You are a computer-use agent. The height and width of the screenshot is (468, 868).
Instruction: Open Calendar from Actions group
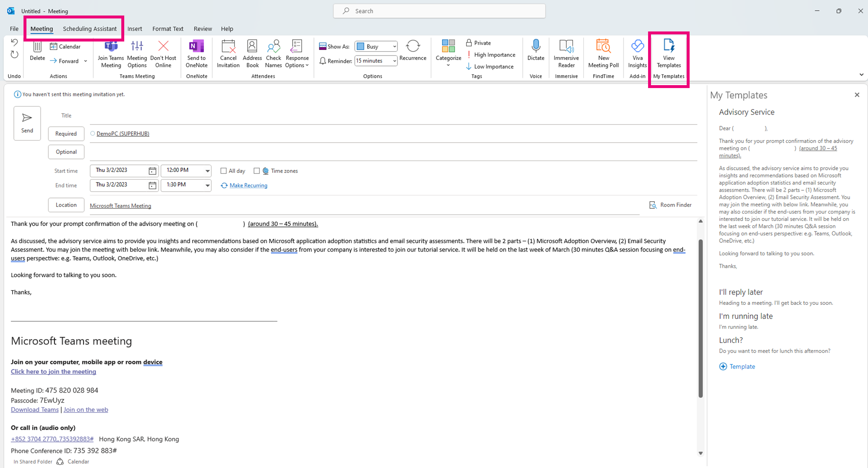pyautogui.click(x=65, y=47)
